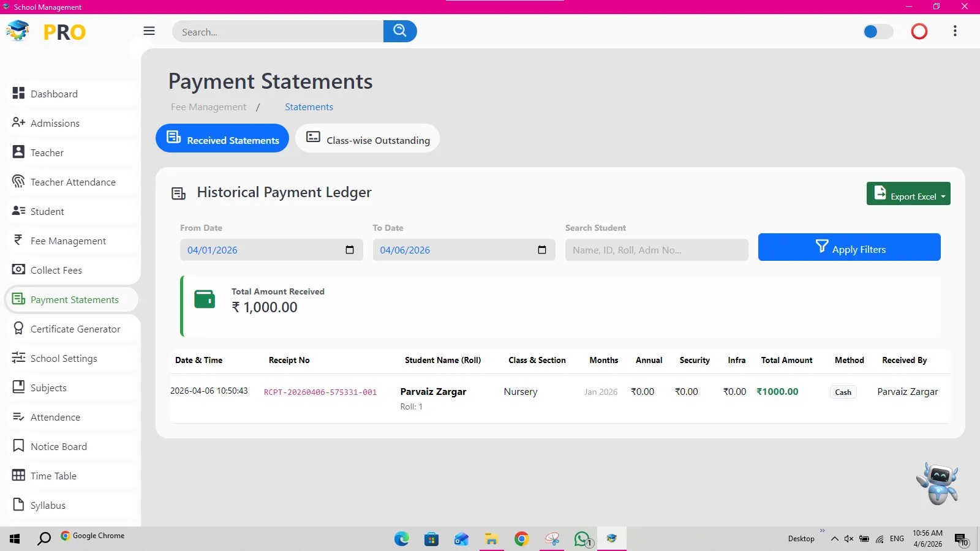Open the From Date calendar picker
Screen dimensions: 980x551
coord(350,250)
